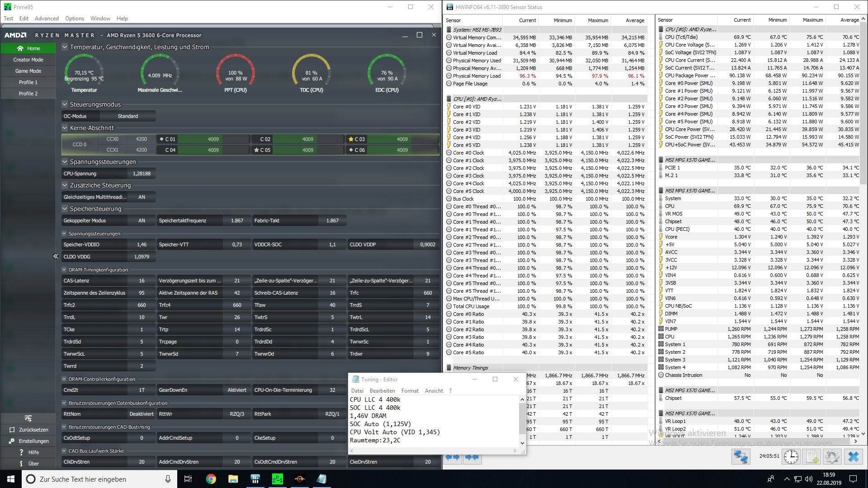Click Notepad vertical scrollbar down arrow
868x488 pixels.
pos(522,443)
